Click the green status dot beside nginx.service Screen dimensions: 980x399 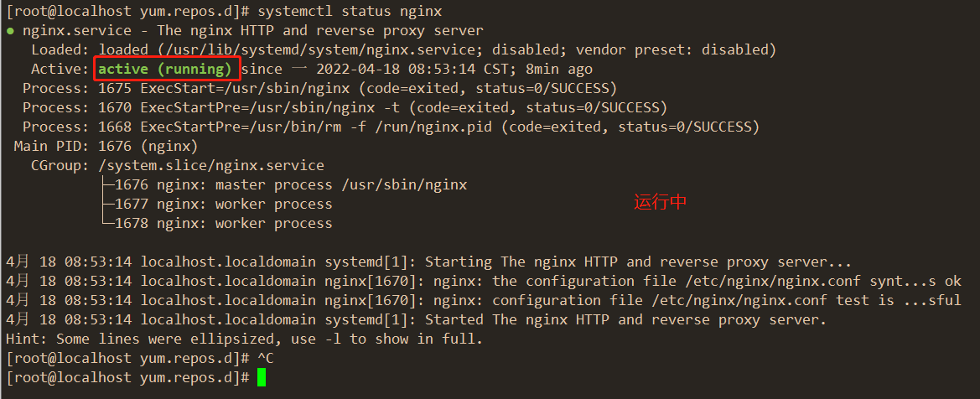point(10,31)
